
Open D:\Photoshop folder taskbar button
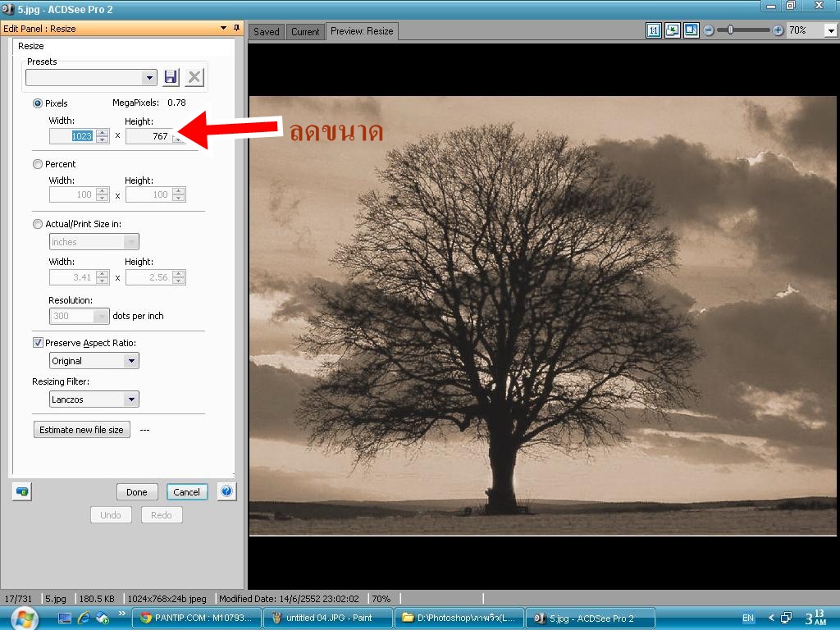click(x=459, y=619)
